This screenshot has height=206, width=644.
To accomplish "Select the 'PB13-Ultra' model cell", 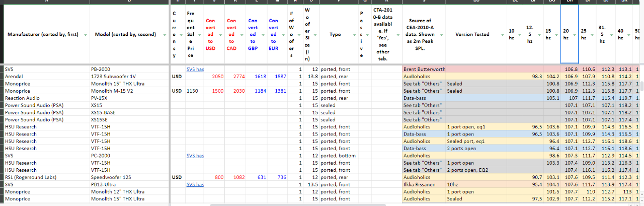I will 130,185.
